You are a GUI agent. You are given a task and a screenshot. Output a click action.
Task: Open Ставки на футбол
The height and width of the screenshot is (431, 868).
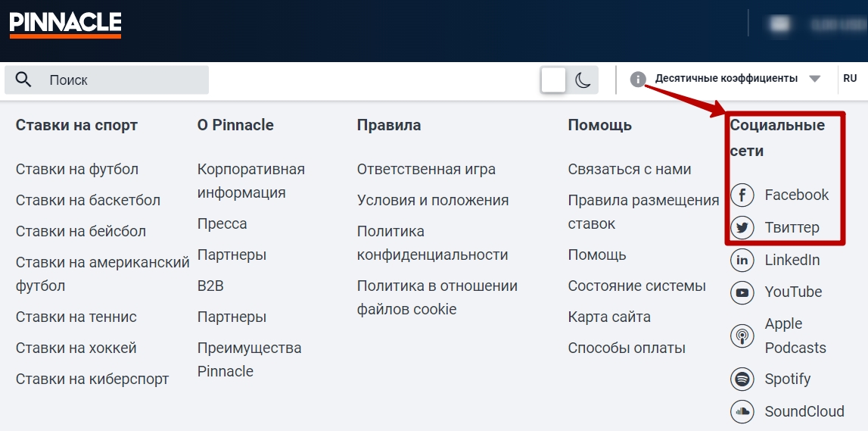click(x=77, y=169)
